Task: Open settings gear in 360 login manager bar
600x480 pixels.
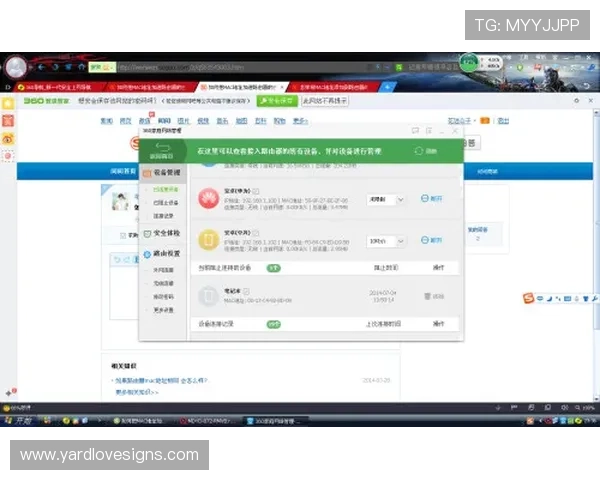Action: [576, 100]
